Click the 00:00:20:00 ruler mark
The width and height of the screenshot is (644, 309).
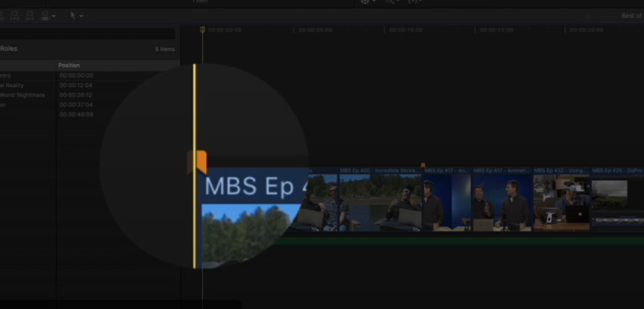pos(586,30)
